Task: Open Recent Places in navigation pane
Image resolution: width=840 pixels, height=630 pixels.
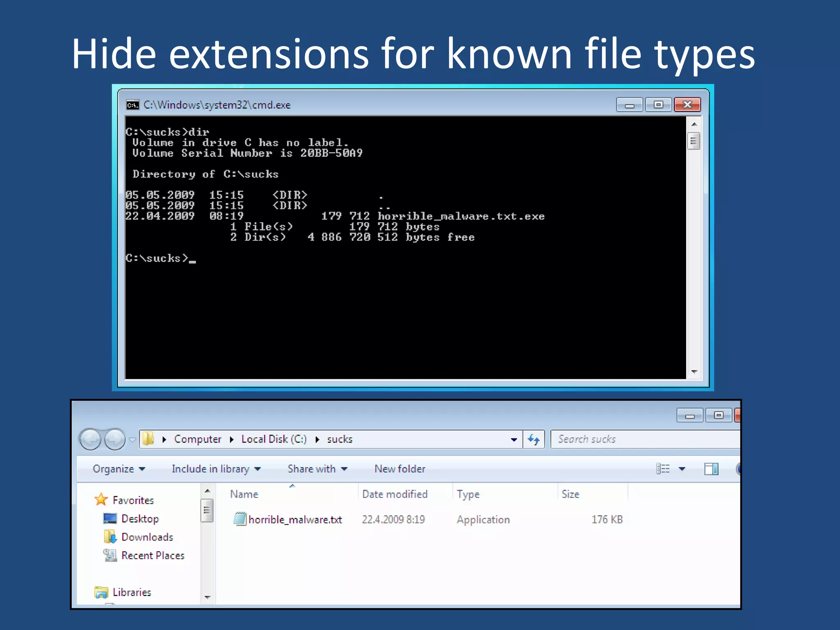Action: pyautogui.click(x=153, y=556)
